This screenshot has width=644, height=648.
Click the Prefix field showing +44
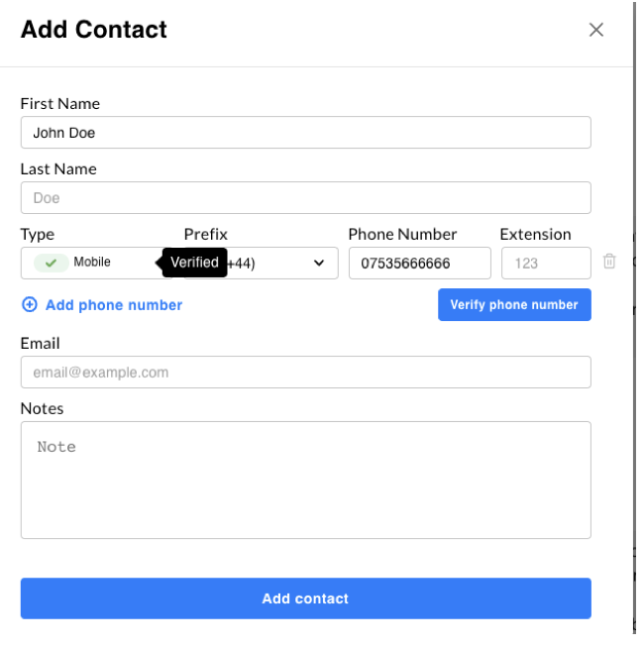point(262,263)
